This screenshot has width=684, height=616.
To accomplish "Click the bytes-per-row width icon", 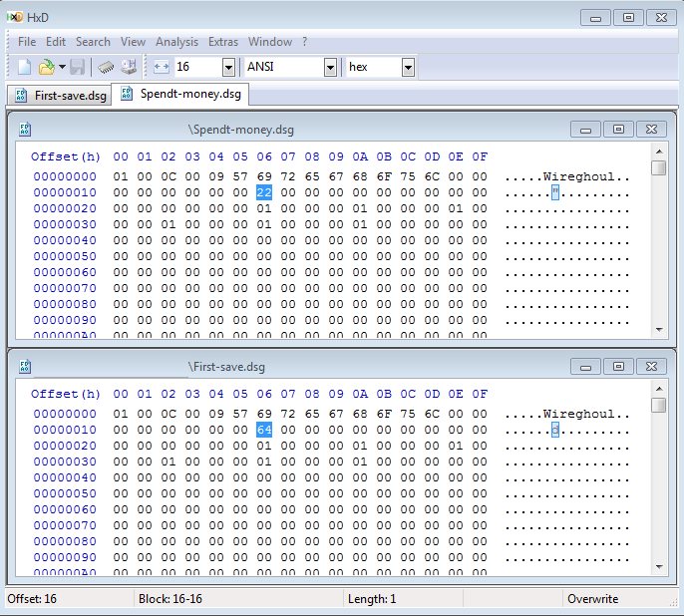I will click(162, 67).
